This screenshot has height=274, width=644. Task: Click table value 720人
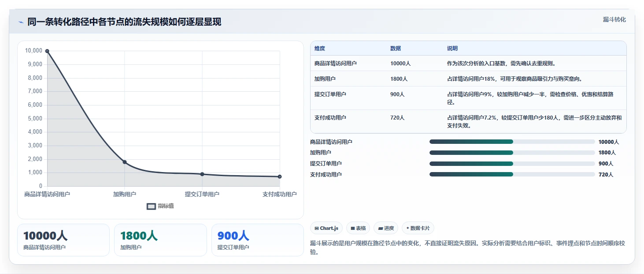[x=397, y=118]
